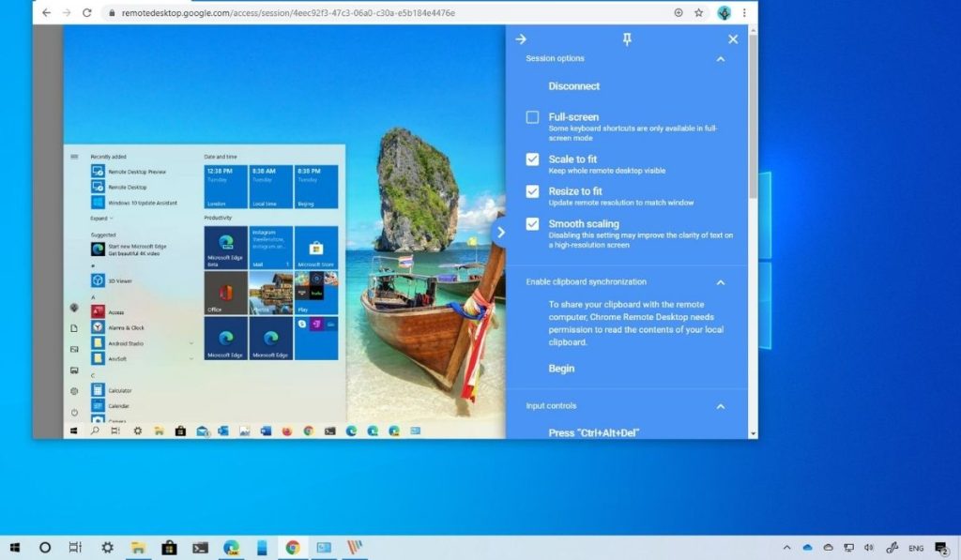Collapse the Enable clipboard synchronization section
Image resolution: width=961 pixels, height=560 pixels.
(x=721, y=282)
